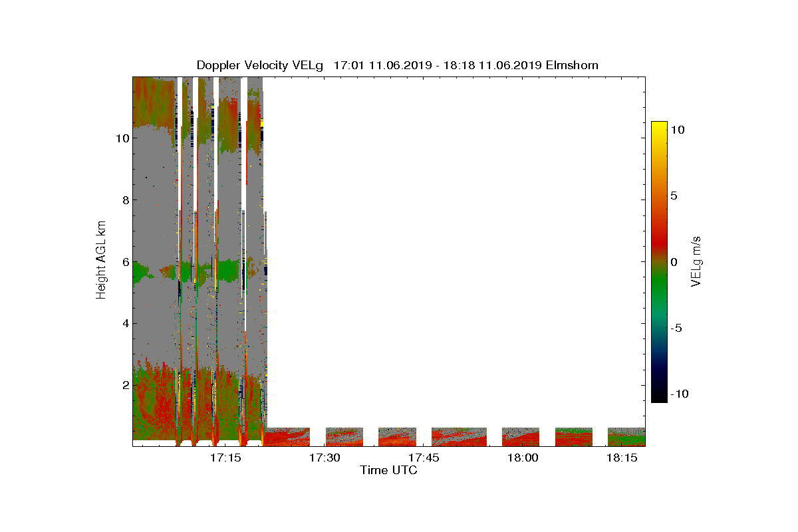This screenshot has height=532, width=798.
Task: Click the 17:45 time tick label
Action: coord(424,458)
